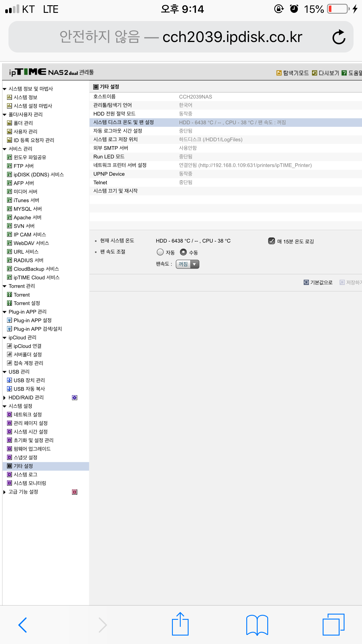Expand the HDD/RAID 관리 tree section
362x644 pixels.
pyautogui.click(x=4, y=398)
